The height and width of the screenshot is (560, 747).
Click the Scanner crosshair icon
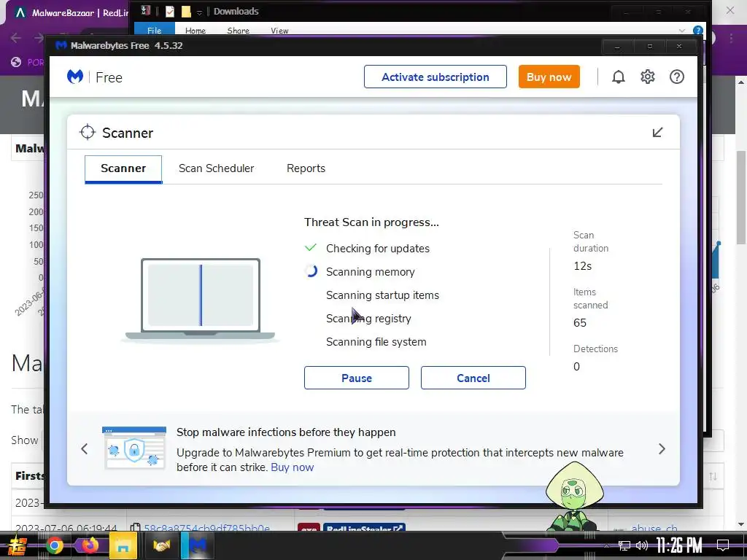(88, 133)
